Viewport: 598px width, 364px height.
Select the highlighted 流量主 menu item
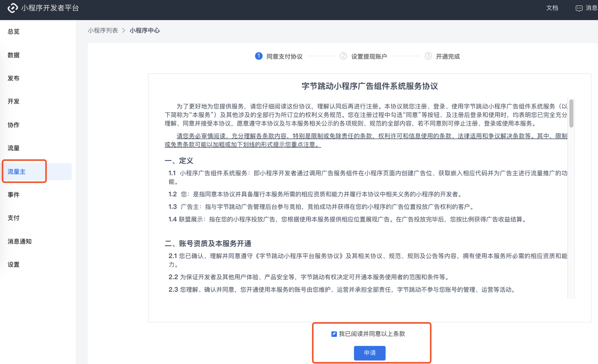click(16, 172)
